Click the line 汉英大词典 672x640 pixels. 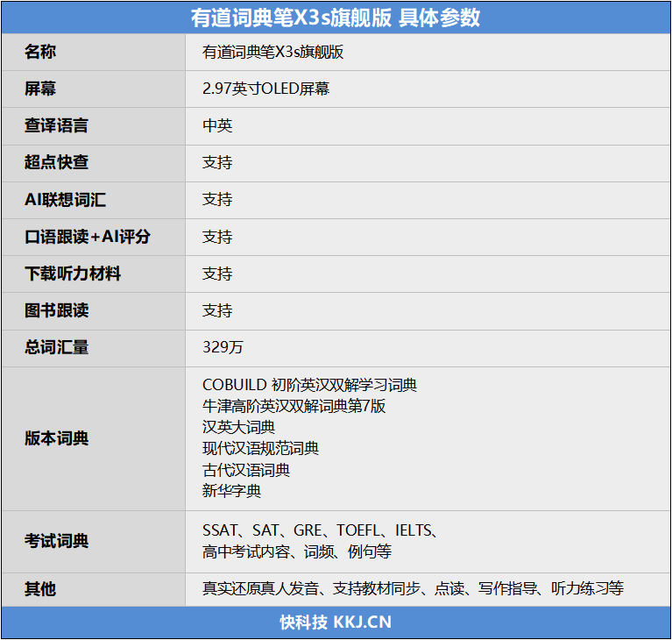tap(238, 427)
